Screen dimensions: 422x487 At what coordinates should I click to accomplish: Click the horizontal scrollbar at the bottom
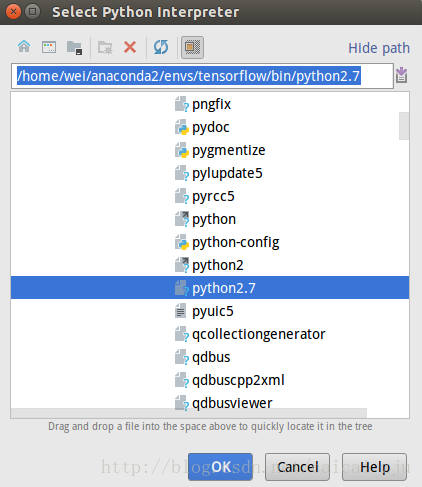pos(189,413)
